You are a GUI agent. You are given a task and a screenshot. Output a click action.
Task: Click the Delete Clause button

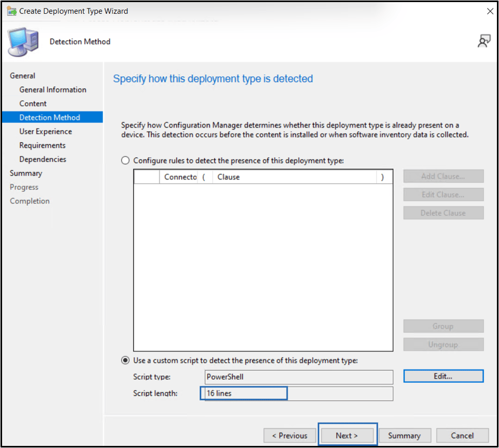point(443,213)
